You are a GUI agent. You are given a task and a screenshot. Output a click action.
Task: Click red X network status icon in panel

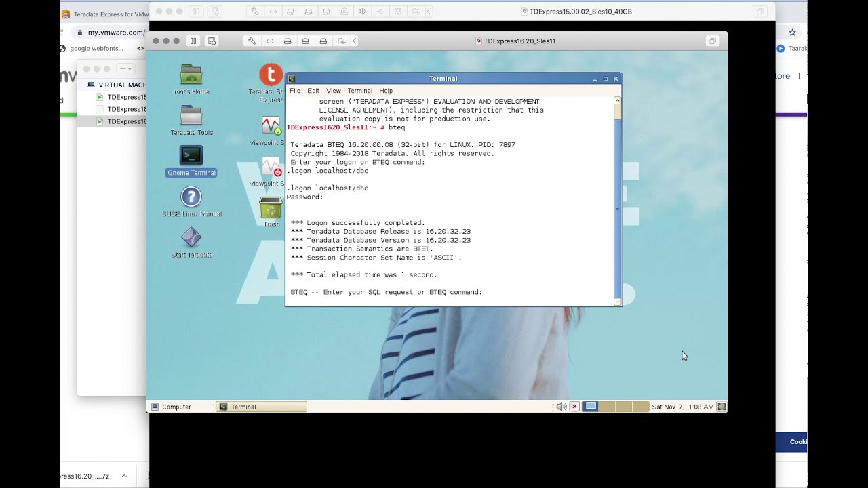coord(574,407)
